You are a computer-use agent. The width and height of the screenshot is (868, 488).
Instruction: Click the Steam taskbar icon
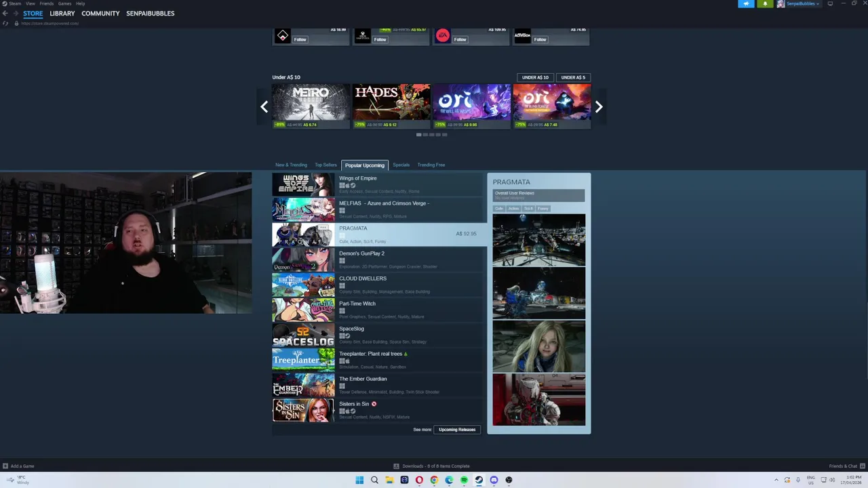click(x=479, y=480)
